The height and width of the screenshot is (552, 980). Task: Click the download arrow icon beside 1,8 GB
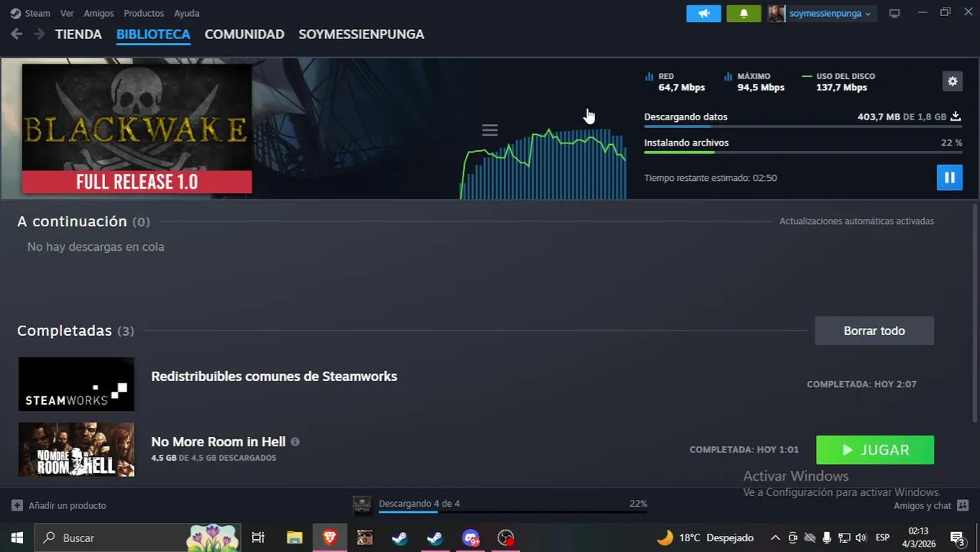pos(955,117)
